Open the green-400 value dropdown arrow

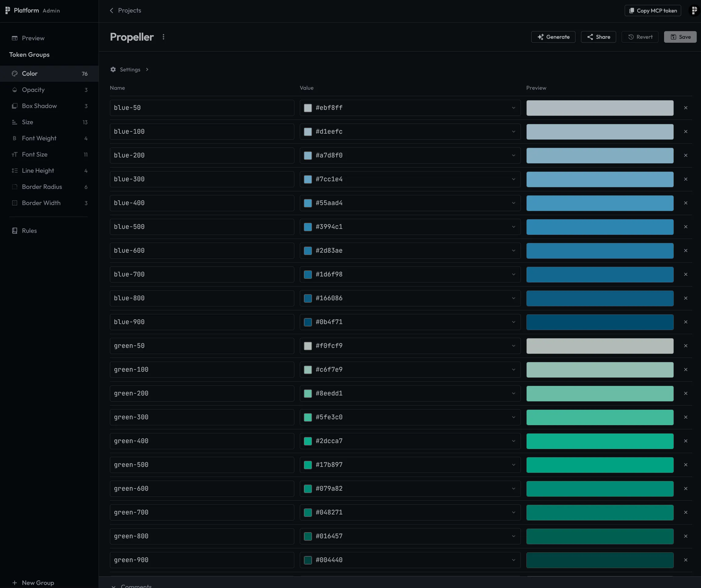coord(514,441)
